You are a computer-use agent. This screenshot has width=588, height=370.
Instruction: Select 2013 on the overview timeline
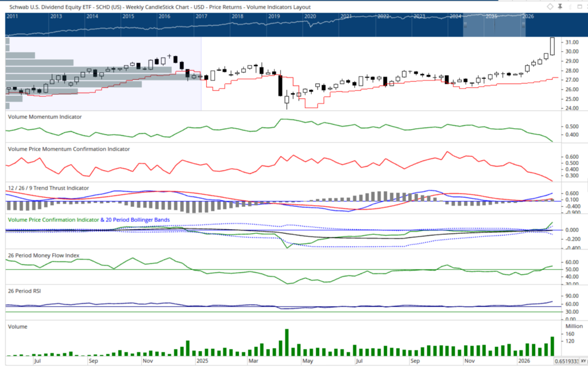[x=56, y=17]
